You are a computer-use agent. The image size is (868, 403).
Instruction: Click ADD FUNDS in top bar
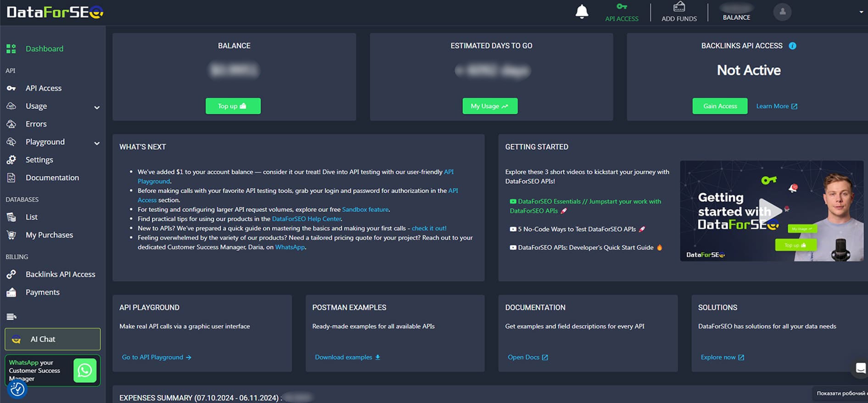pos(679,12)
